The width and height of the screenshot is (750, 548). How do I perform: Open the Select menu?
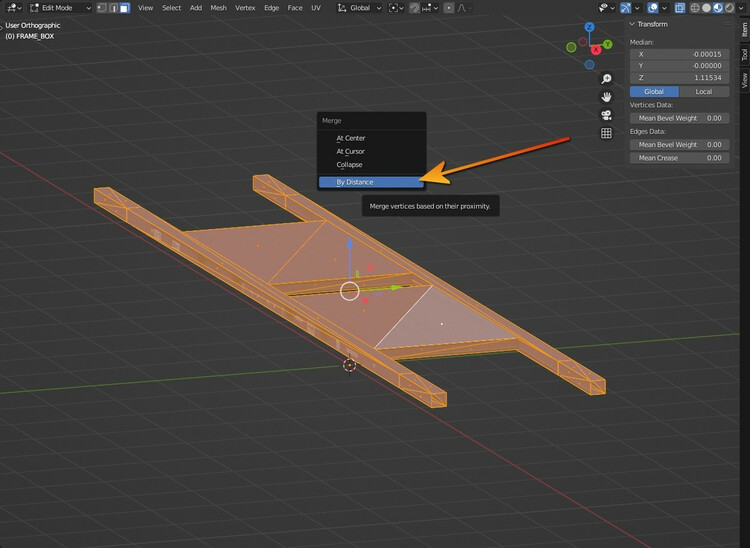(x=171, y=8)
